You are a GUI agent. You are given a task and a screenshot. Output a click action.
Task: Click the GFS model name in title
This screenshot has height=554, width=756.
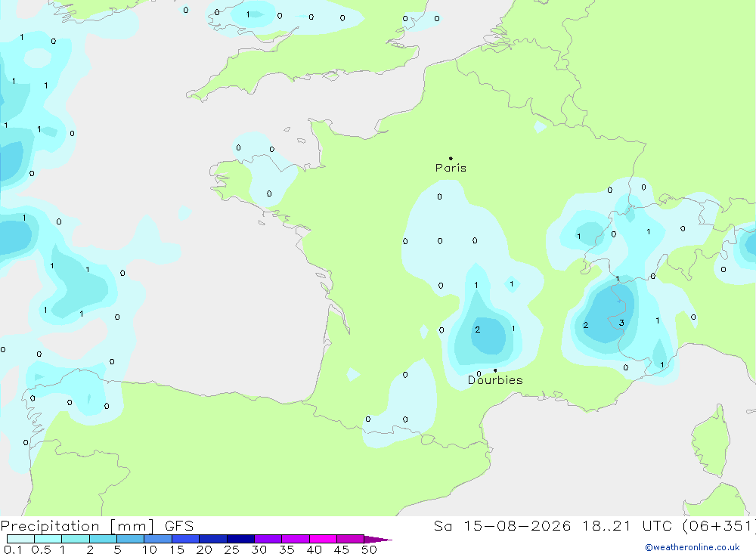[x=179, y=526]
